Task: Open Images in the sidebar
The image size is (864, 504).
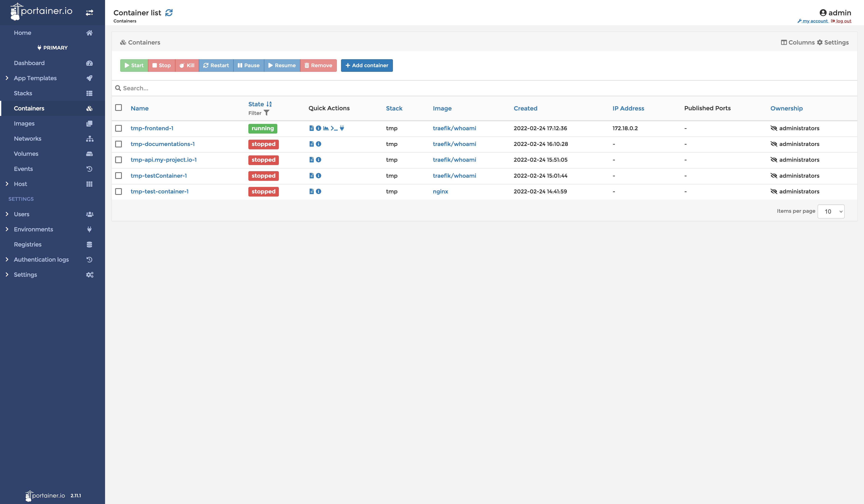Action: [24, 123]
